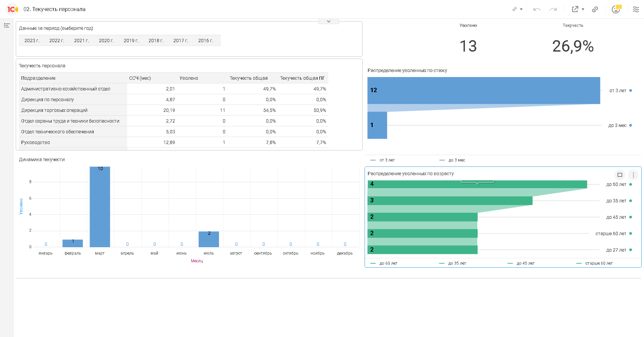The width and height of the screenshot is (644, 337).
Task: Click the до 27 лет funnel bar
Action: click(x=423, y=250)
